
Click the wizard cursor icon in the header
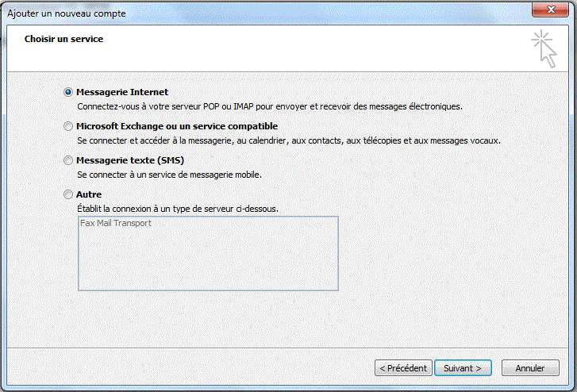point(544,49)
